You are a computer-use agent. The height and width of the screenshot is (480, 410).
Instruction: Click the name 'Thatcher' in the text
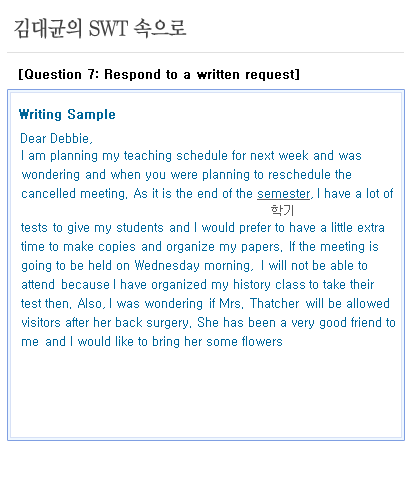[275, 304]
